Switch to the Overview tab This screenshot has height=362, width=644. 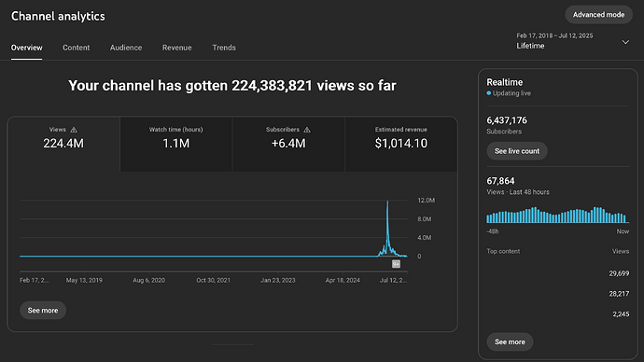pyautogui.click(x=27, y=48)
